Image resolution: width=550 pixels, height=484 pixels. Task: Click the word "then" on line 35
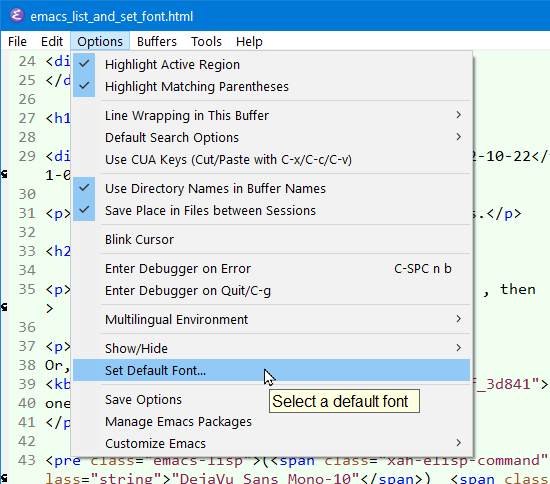pyautogui.click(x=518, y=289)
